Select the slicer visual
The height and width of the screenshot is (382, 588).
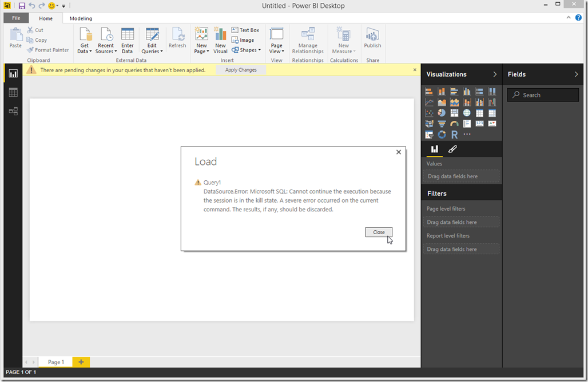(429, 135)
